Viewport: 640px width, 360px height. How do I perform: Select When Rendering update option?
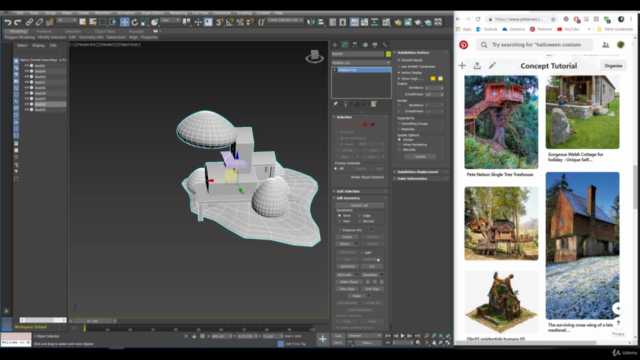point(400,144)
